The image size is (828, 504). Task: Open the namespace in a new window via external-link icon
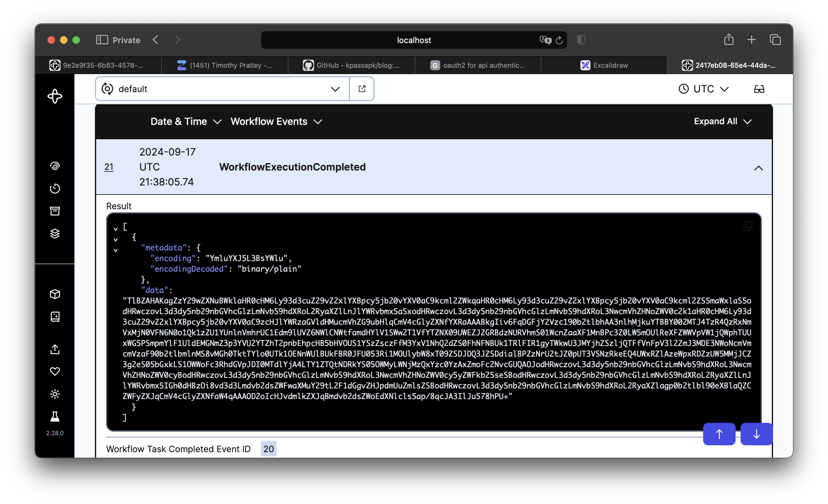[x=362, y=89]
